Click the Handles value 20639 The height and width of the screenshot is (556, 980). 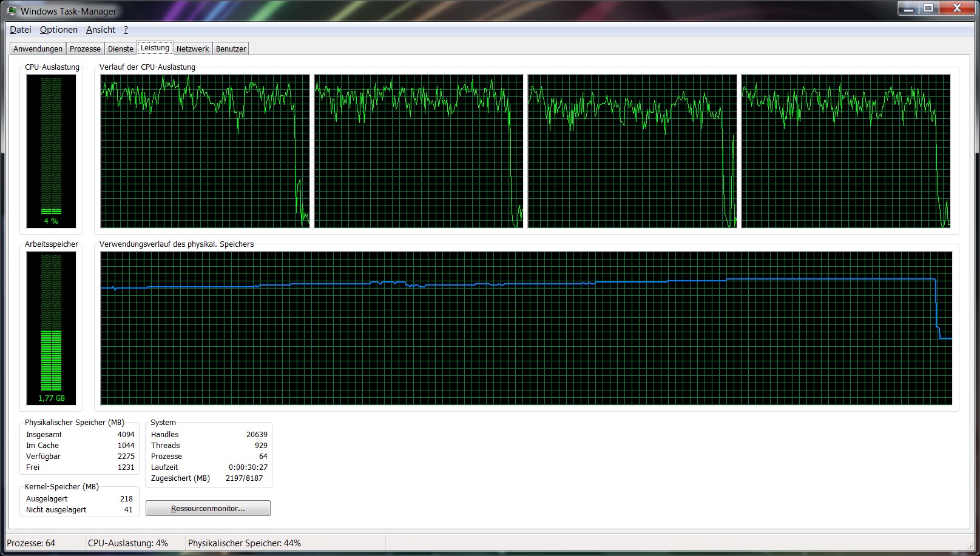(257, 435)
